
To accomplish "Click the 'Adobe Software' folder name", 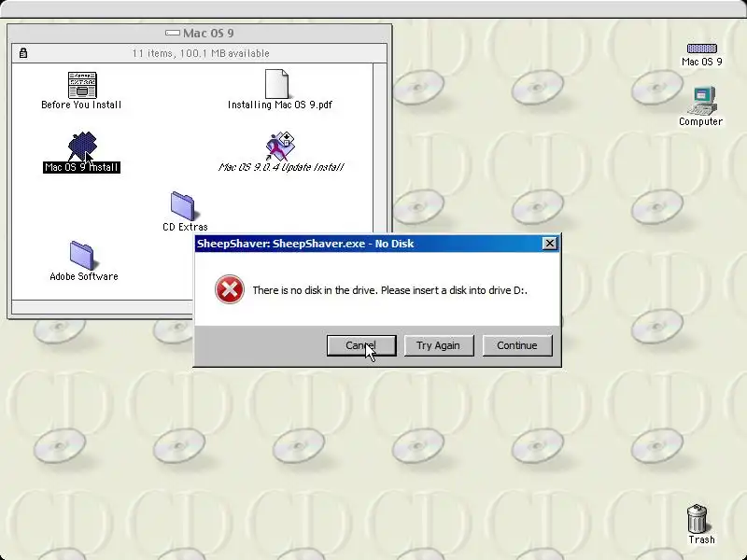I will tap(84, 276).
